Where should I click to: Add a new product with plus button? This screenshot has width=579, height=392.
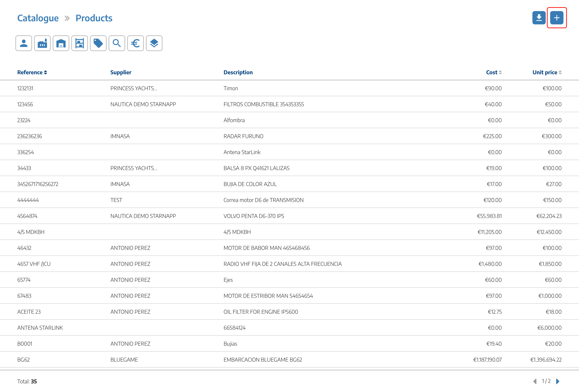click(557, 18)
